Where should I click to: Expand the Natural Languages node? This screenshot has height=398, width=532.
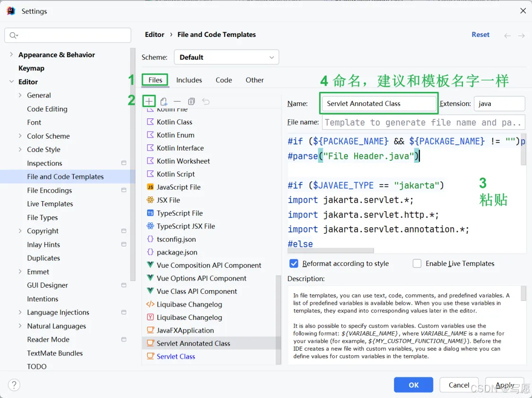click(x=20, y=326)
